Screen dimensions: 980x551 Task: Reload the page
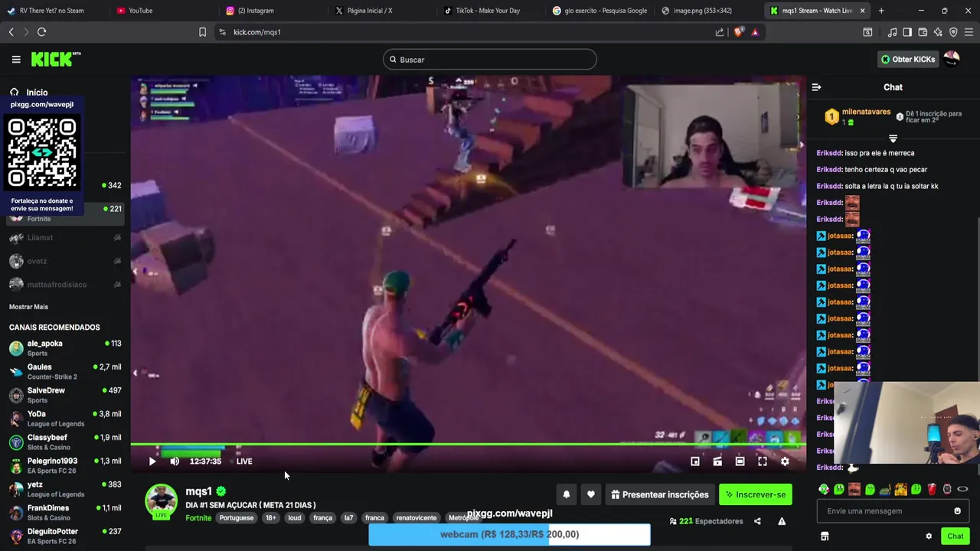pos(41,32)
